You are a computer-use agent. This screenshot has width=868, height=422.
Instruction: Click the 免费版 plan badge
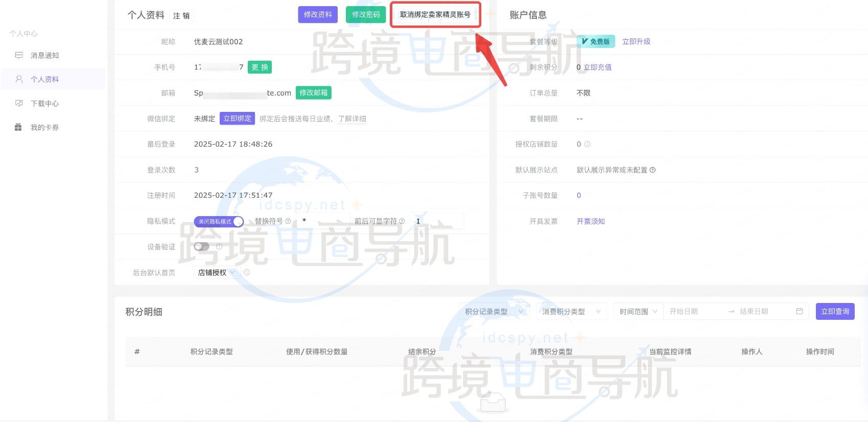596,41
